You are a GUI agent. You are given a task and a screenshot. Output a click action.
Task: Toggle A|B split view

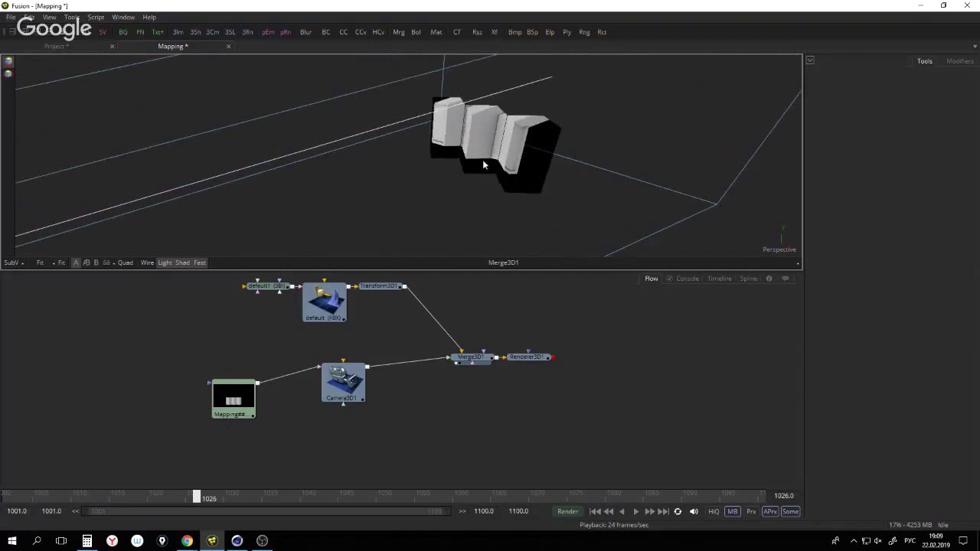[86, 262]
